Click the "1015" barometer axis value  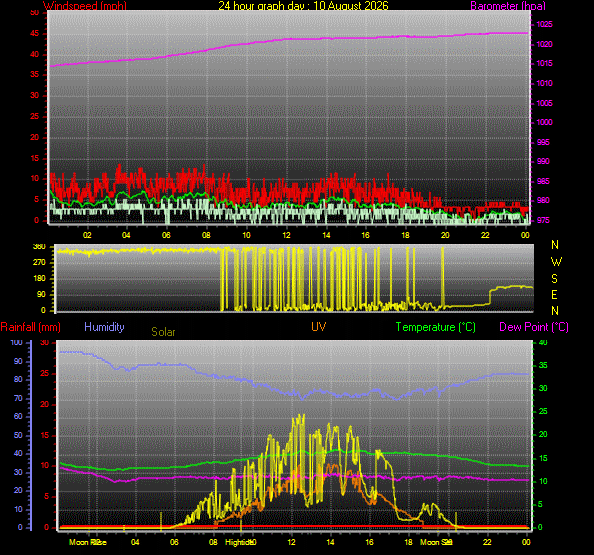(544, 63)
